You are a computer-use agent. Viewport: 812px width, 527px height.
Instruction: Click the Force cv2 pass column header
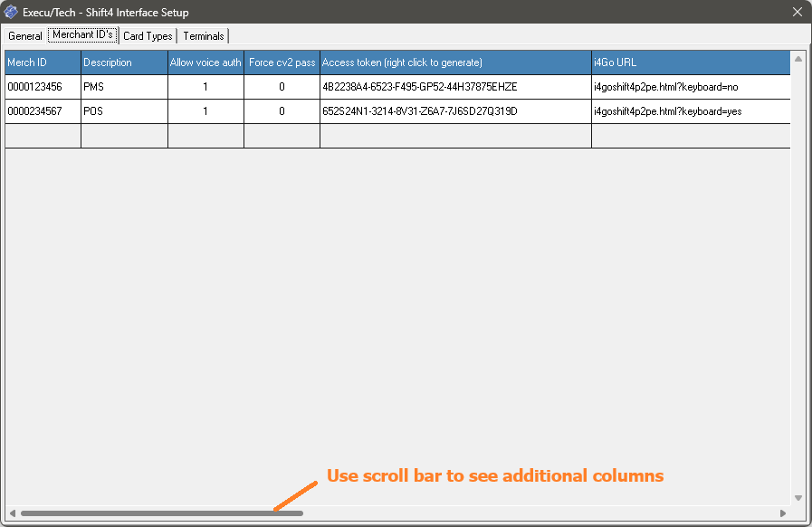[x=282, y=62]
